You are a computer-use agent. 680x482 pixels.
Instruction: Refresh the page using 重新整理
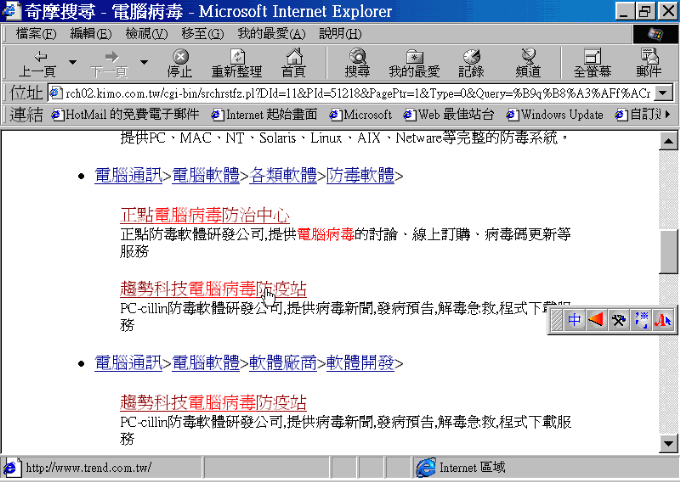tap(237, 63)
